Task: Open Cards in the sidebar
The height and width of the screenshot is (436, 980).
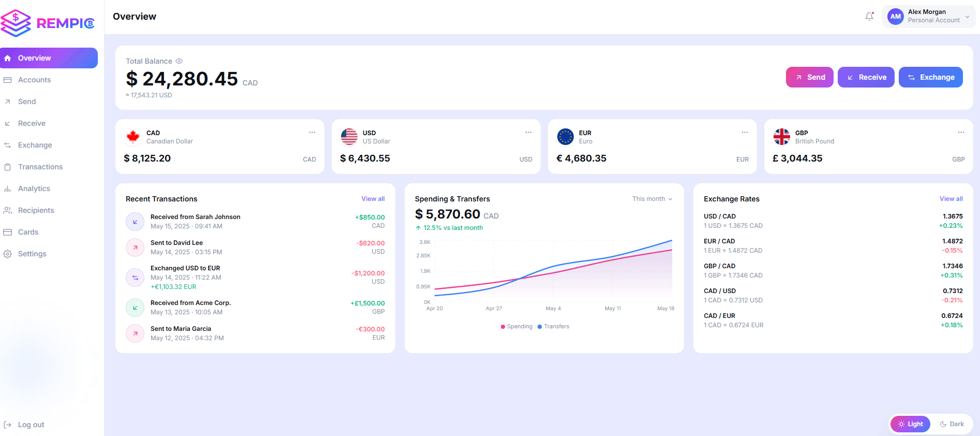Action: click(x=49, y=232)
